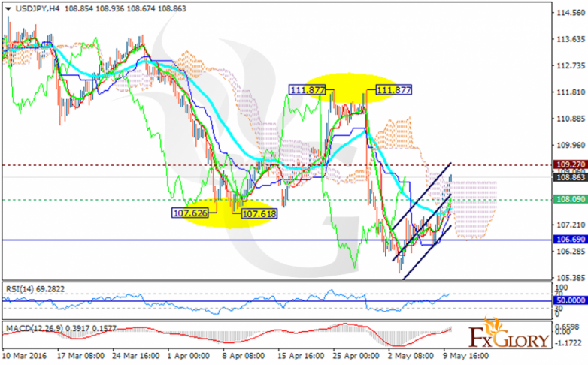
Task: Click the upper line of the ascending channel
Action: 421,196
